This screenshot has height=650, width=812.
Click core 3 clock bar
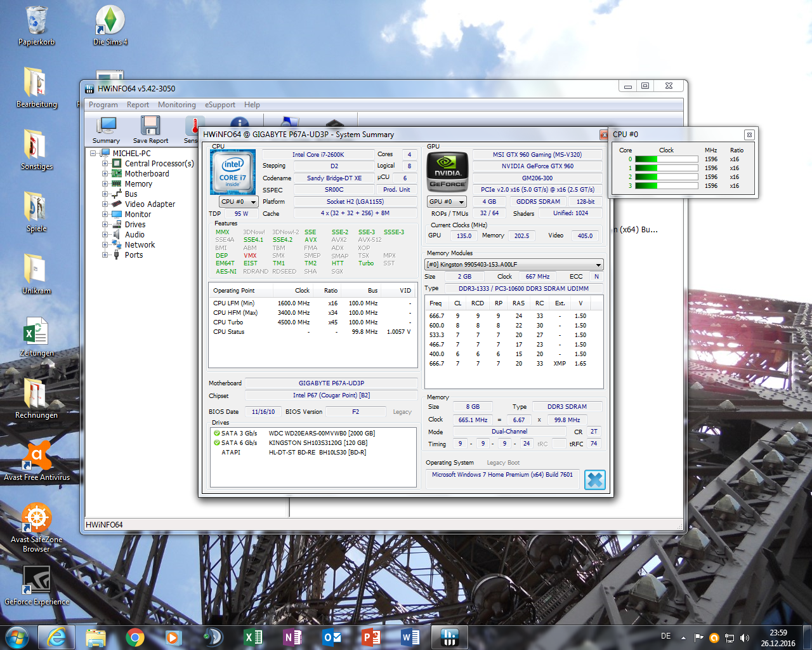(x=667, y=186)
